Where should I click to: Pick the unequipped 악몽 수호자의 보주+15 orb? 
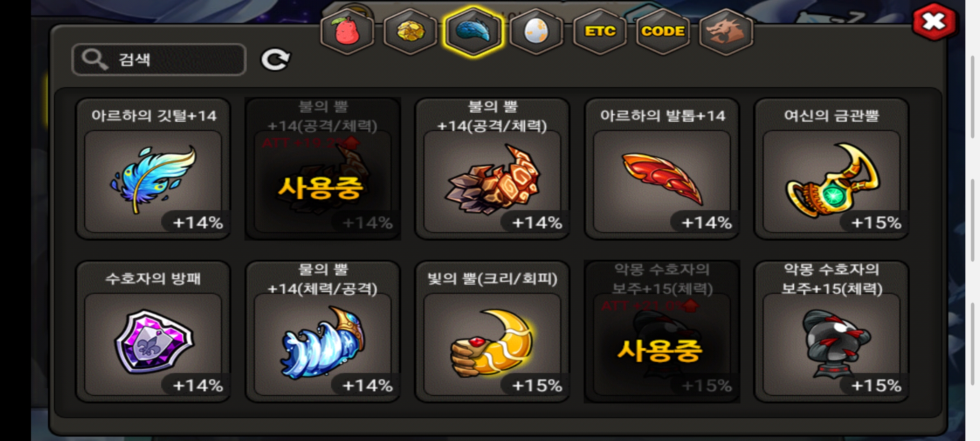[831, 332]
